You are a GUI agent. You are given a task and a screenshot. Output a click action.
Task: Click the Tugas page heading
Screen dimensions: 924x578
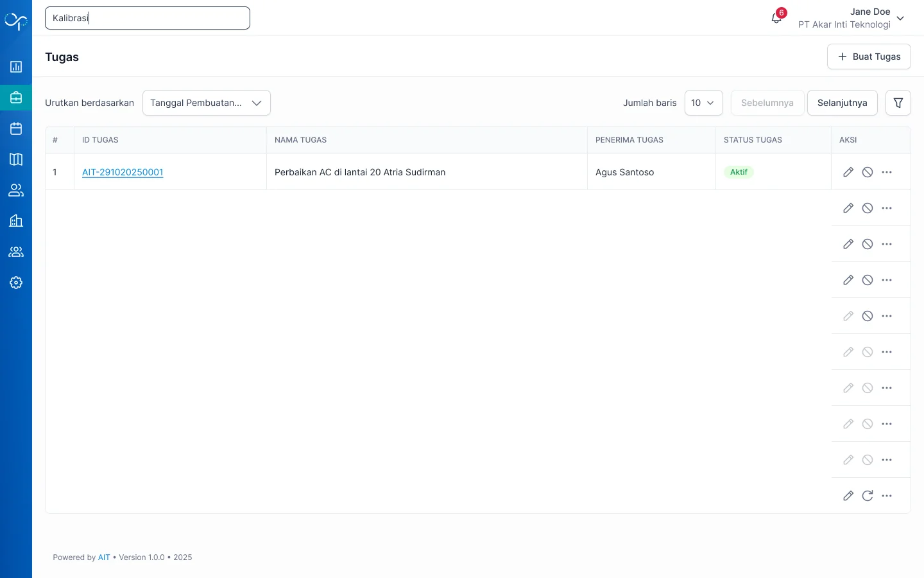click(x=62, y=57)
